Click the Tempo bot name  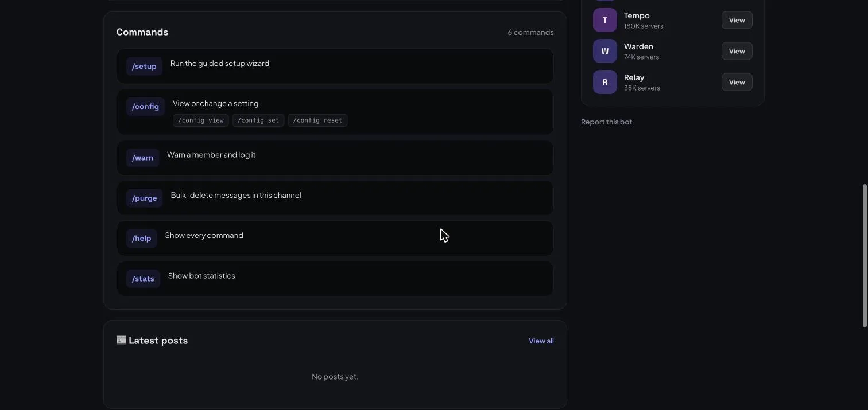(637, 15)
